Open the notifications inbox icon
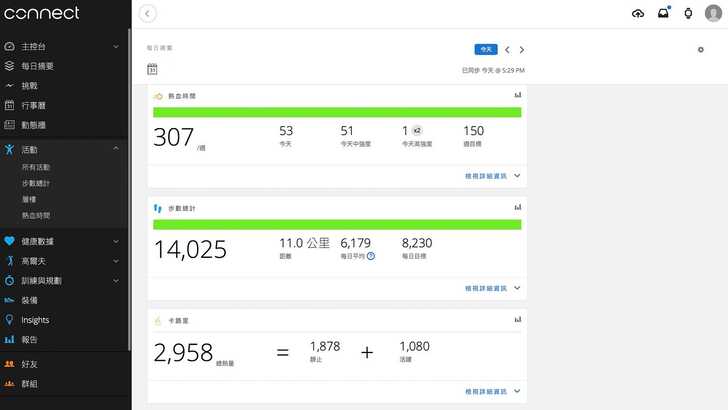The image size is (728, 410). 663,13
